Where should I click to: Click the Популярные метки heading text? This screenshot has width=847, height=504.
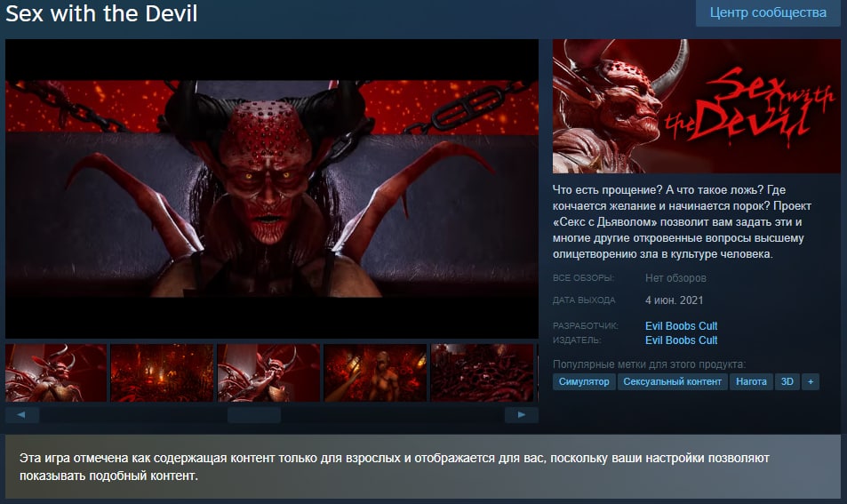pos(649,364)
